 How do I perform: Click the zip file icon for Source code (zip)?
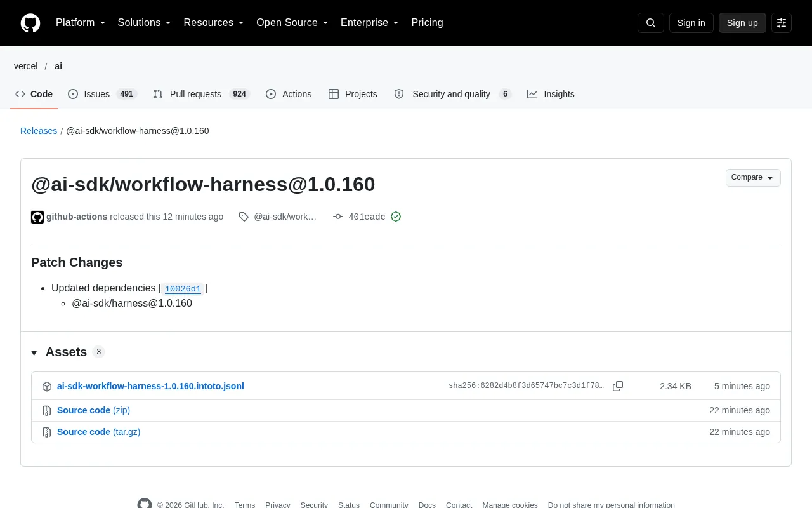pos(47,410)
